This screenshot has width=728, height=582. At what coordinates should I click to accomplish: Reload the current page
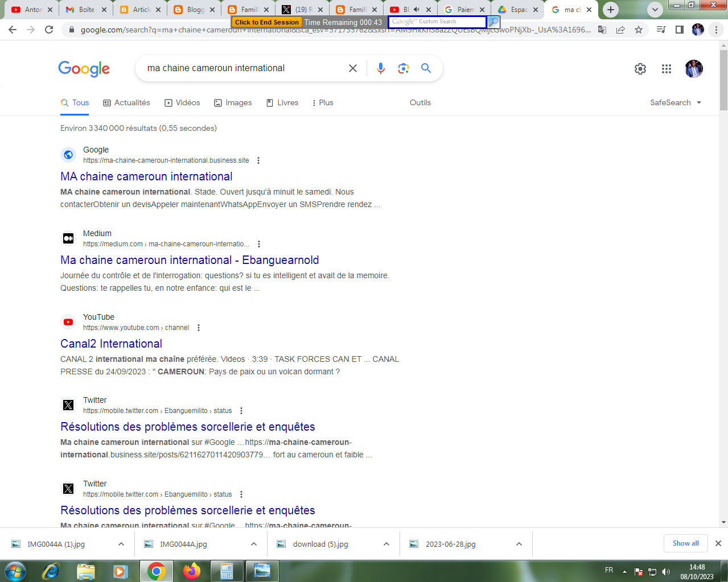pos(49,30)
